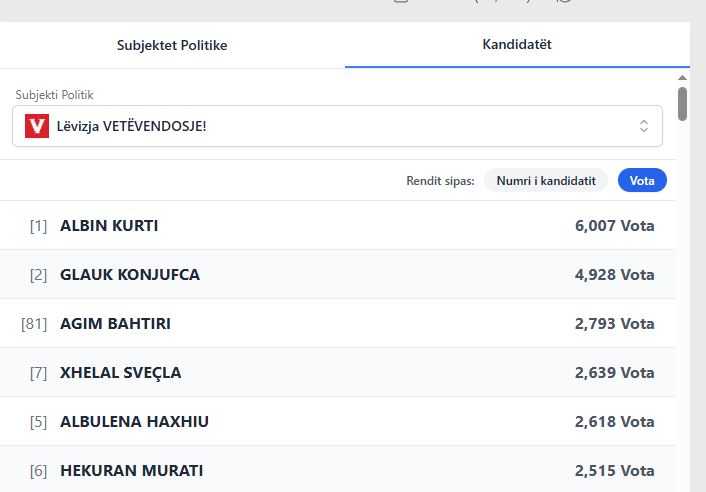Click the 6,007 Vota count
The width and height of the screenshot is (706, 492).
coord(614,226)
